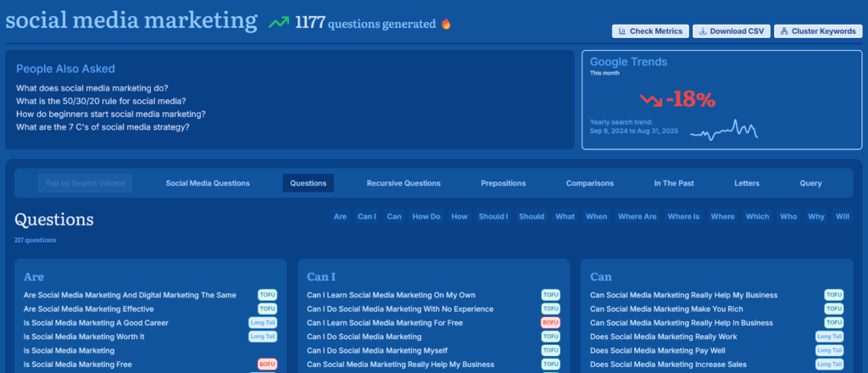Viewport: 868px width, 373px height.
Task: Open Cluster Keywords tool
Action: (x=818, y=31)
